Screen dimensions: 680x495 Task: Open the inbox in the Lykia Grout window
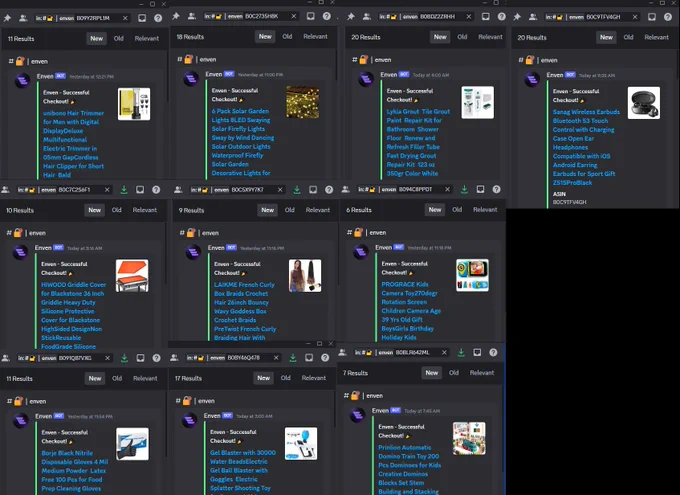(x=486, y=16)
